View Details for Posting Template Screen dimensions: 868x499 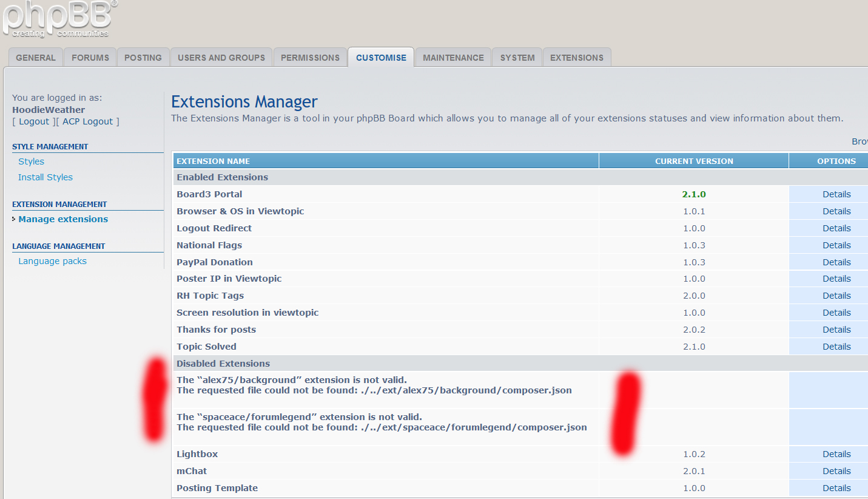836,488
